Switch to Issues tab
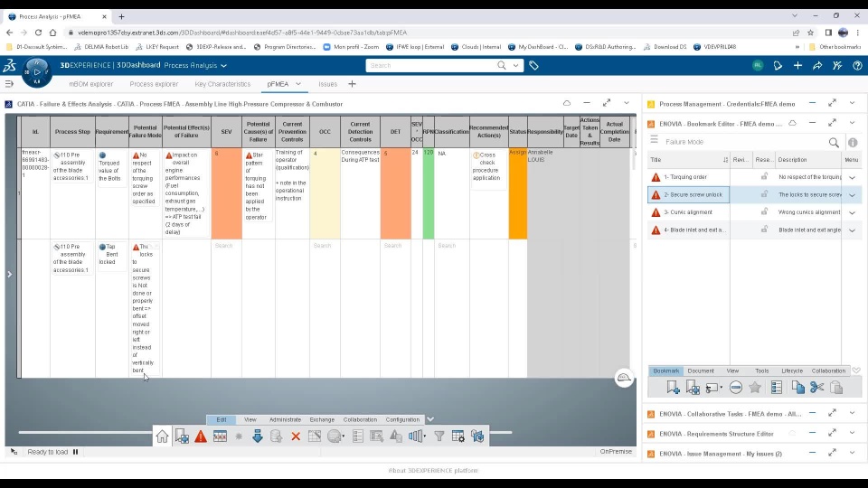The image size is (868, 488). [327, 84]
